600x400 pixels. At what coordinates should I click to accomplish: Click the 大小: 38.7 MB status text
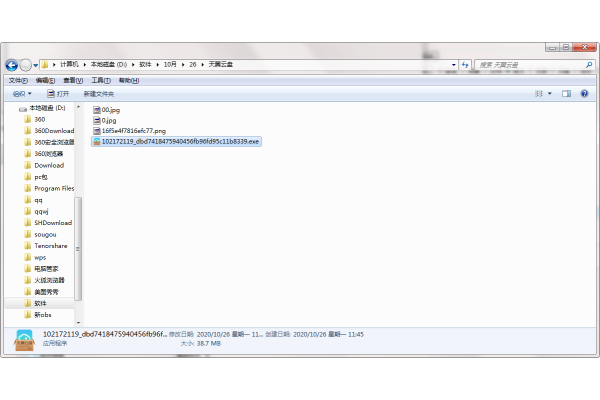click(x=201, y=344)
